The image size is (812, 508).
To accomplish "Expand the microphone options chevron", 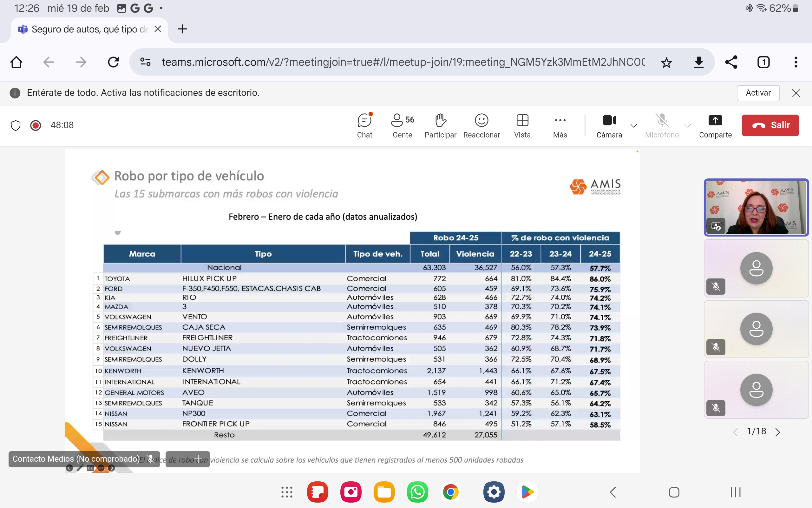I will point(688,126).
